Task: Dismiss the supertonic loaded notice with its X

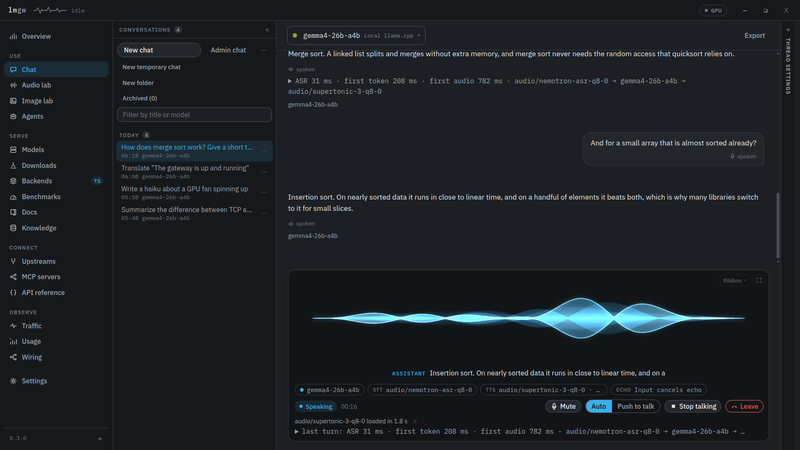Action: (x=415, y=421)
